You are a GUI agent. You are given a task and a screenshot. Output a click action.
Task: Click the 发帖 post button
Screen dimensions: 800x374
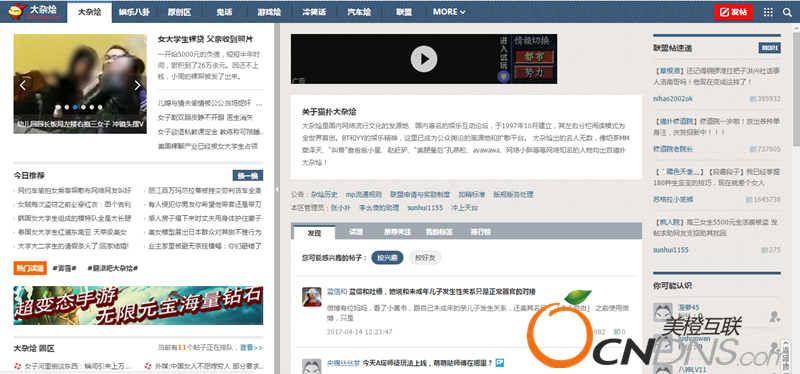(x=733, y=12)
